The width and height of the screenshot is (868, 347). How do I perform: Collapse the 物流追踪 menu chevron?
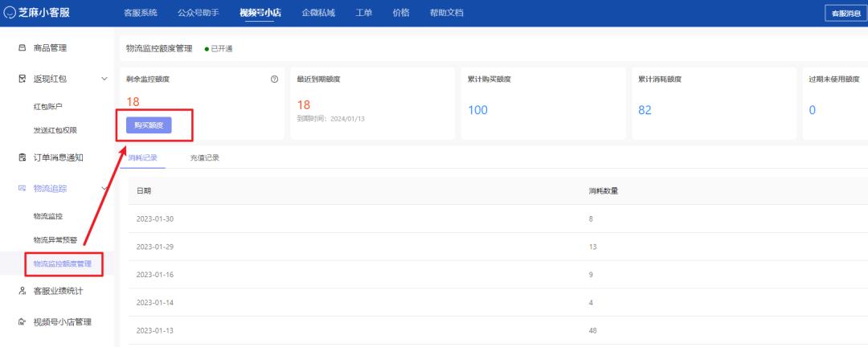click(x=104, y=188)
